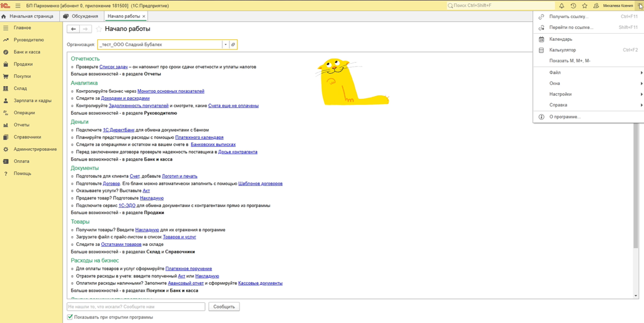This screenshot has height=323, width=644.
Task: Close the service and settings menu button
Action: [640, 6]
